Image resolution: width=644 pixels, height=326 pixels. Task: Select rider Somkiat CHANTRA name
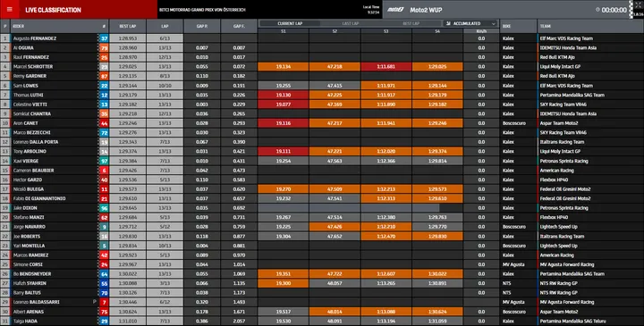32,114
